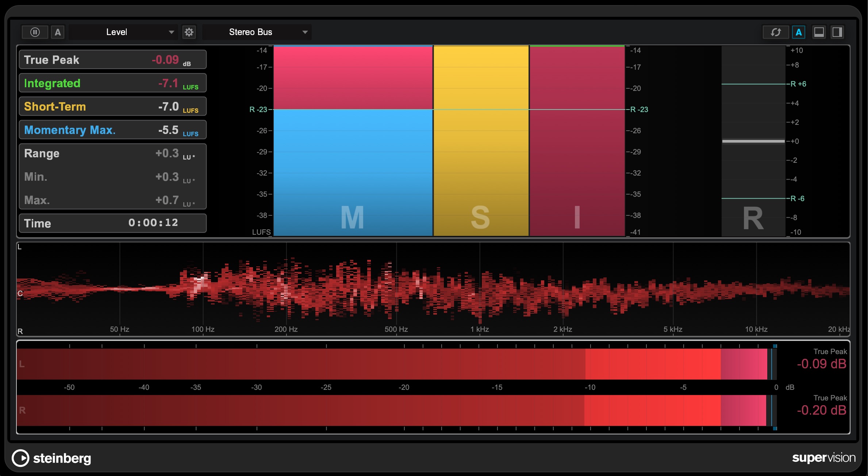
Task: Click the True Peak -0.09 dB readout
Action: point(113,59)
